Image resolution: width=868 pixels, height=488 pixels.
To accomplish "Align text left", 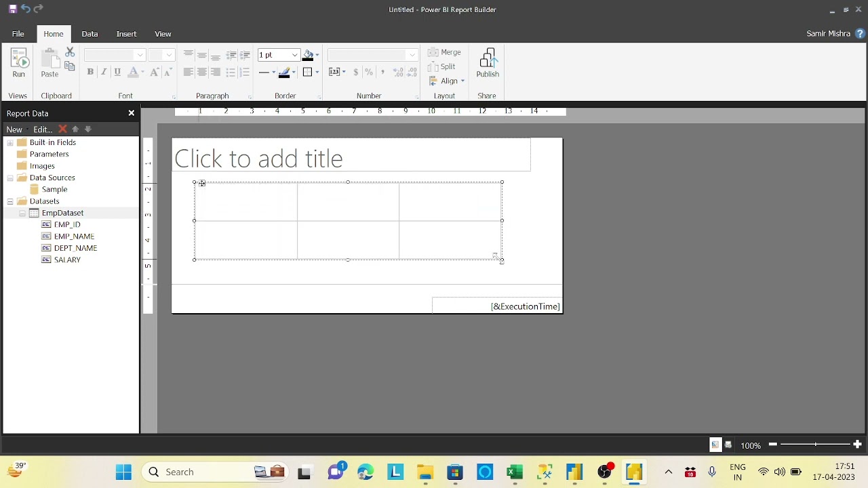I will pos(189,72).
